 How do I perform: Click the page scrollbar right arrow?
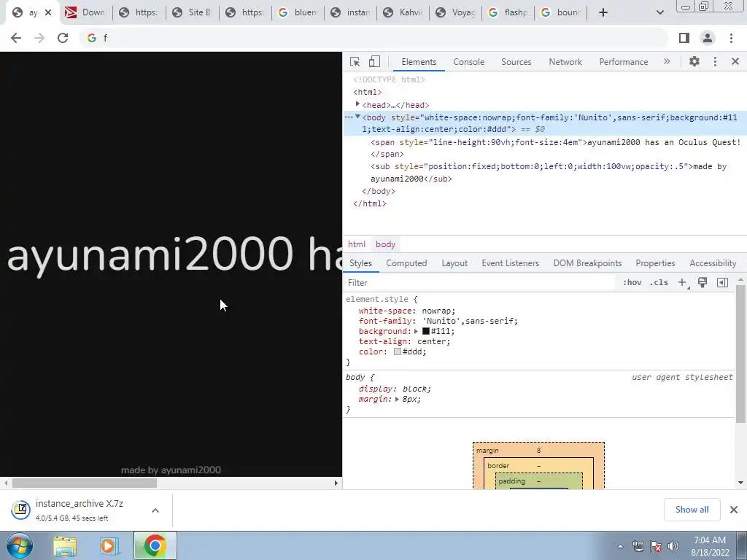tap(336, 483)
